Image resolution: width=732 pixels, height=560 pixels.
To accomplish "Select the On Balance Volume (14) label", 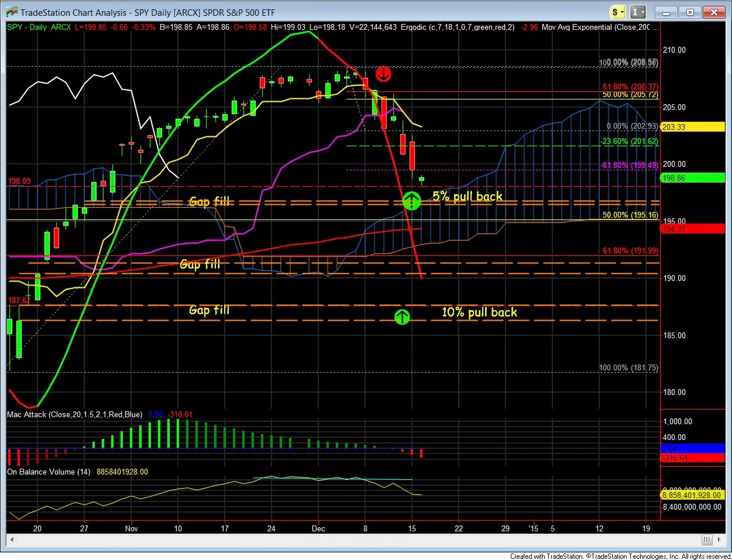I will click(49, 472).
